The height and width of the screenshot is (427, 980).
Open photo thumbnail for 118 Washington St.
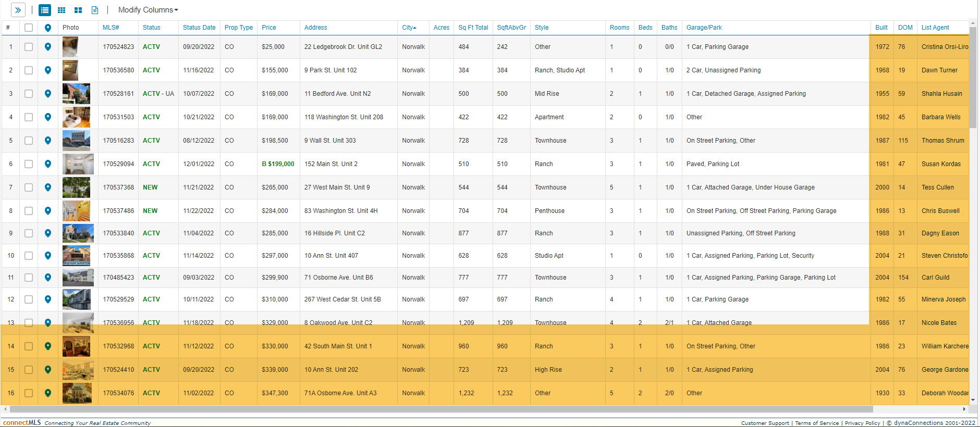(x=76, y=117)
